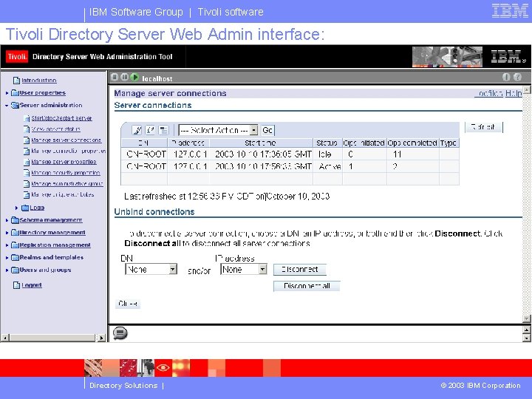This screenshot has width=532, height=399.
Task: Click the Tivoli red logo badge
Action: tap(16, 57)
